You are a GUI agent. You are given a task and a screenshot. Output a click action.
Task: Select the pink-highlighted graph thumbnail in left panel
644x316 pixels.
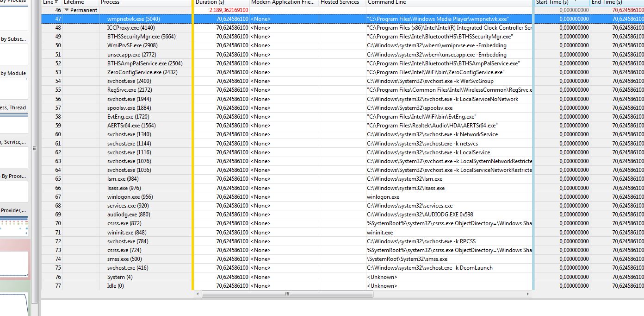(x=15, y=260)
